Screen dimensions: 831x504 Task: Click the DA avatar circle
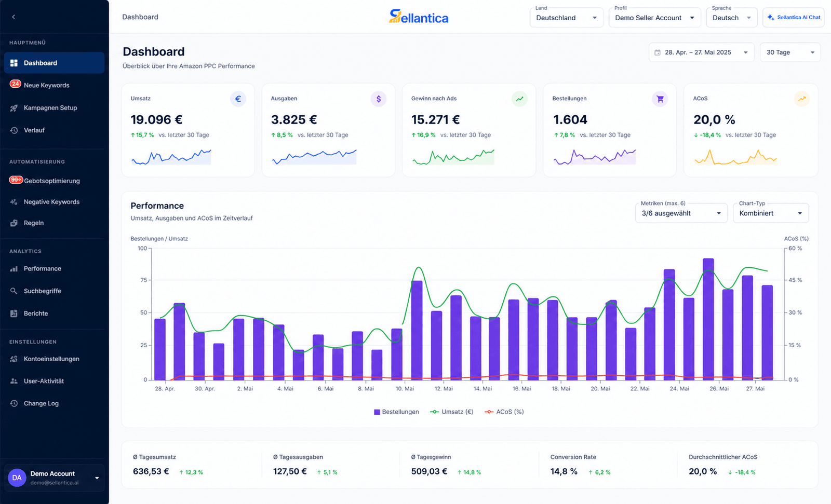[17, 478]
